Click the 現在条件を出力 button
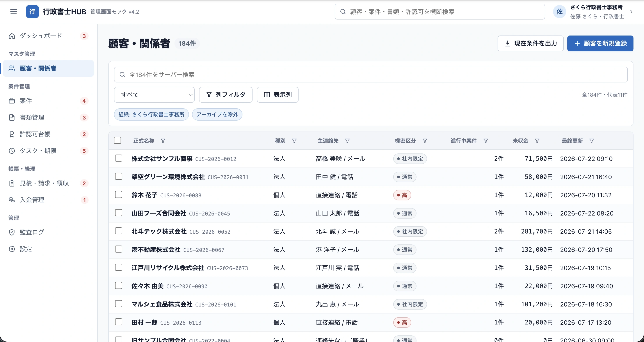 (530, 43)
